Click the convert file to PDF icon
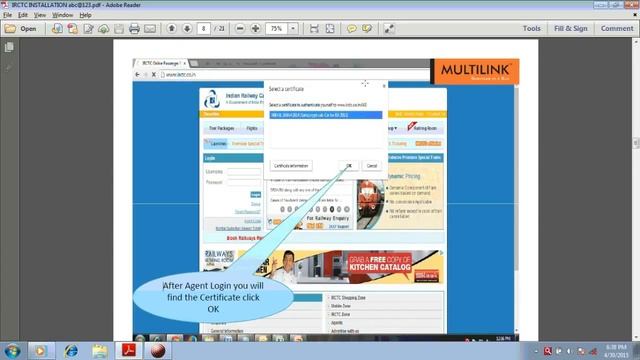 click(57, 29)
